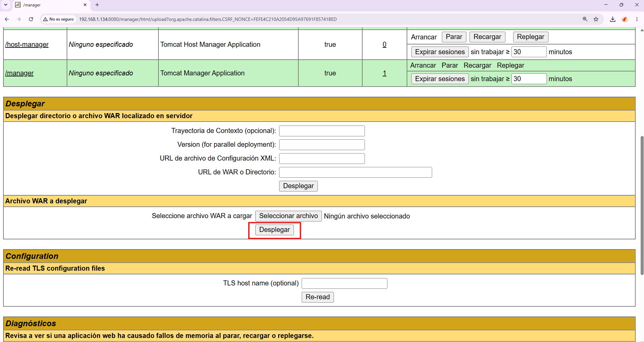Click Replegar button for host-manager
This screenshot has width=644, height=342.
[x=531, y=37]
